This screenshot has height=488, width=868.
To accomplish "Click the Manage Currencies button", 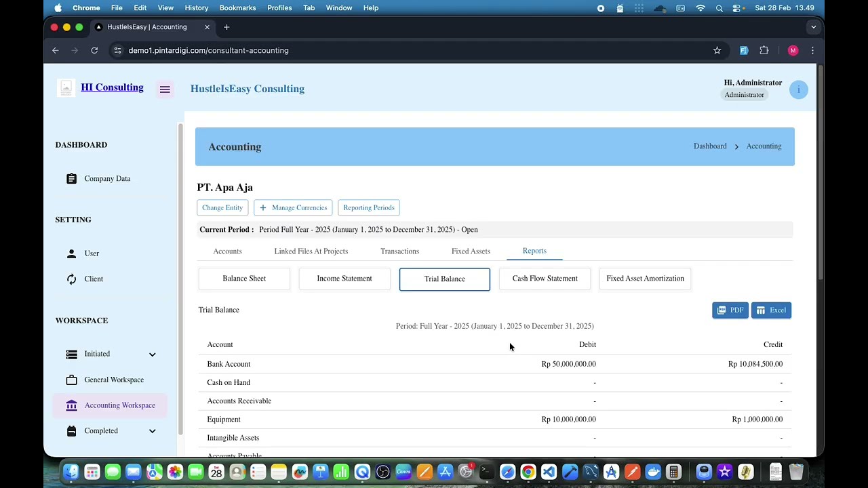I will (293, 208).
